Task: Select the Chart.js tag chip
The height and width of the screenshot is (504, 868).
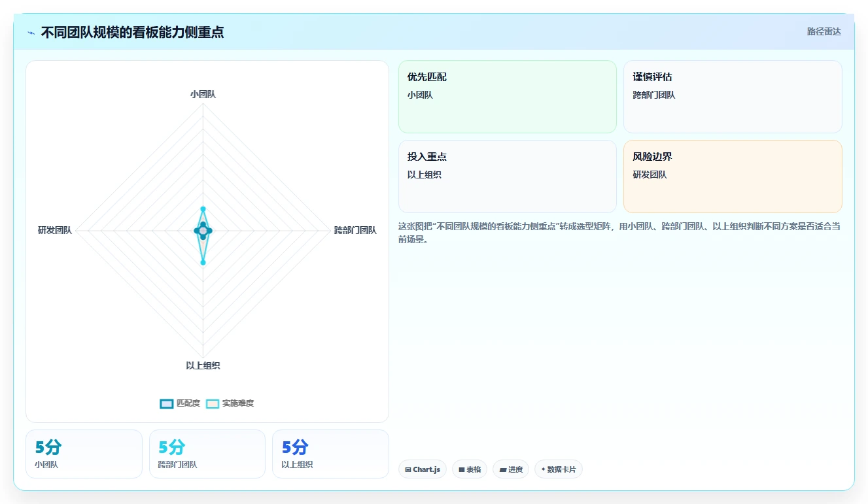Action: click(x=423, y=469)
